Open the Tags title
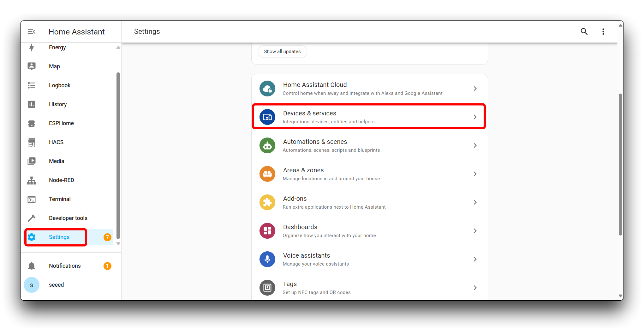This screenshot has width=644, height=331. click(290, 284)
